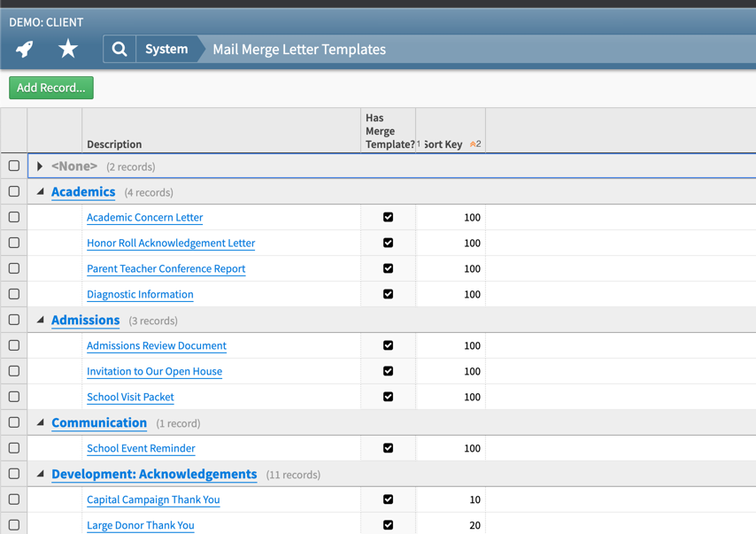Toggle merge template box for Academic Concern Letter
Viewport: 756px width, 534px height.
coord(388,217)
